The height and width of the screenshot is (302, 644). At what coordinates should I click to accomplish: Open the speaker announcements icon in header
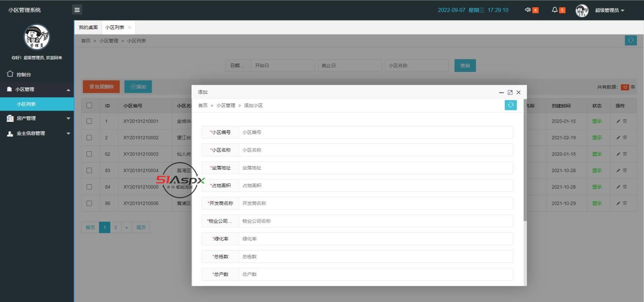point(528,10)
